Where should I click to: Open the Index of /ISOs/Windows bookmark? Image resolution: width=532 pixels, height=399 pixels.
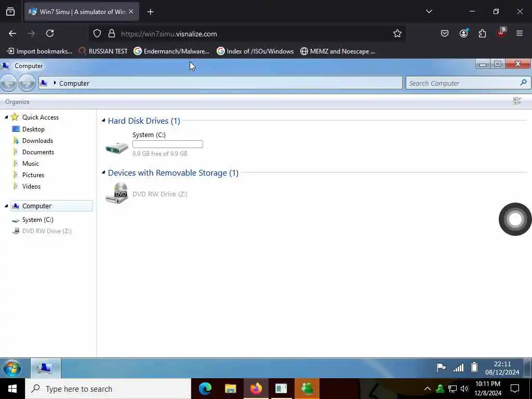(x=255, y=51)
